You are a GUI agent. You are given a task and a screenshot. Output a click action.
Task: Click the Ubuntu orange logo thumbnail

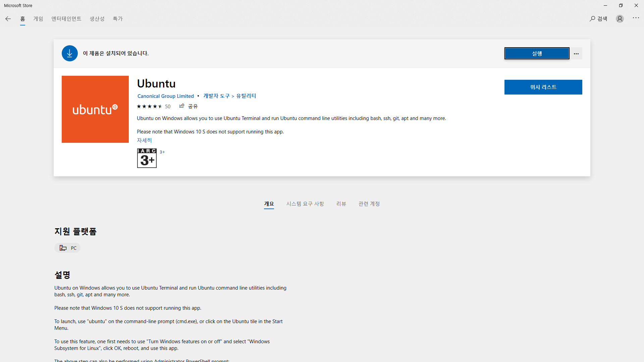click(95, 109)
